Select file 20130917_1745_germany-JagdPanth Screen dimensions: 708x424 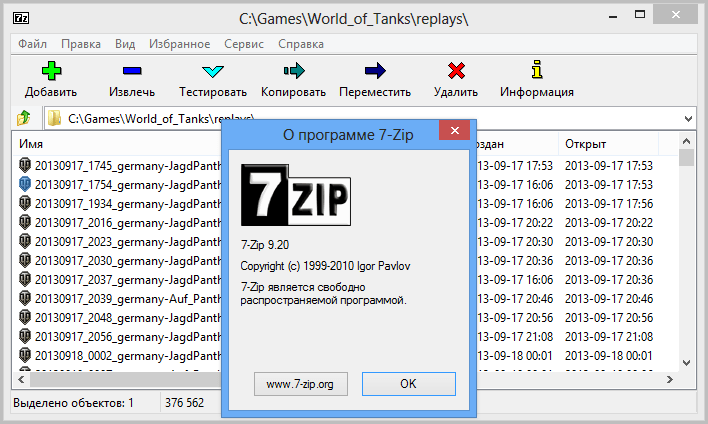(x=128, y=166)
